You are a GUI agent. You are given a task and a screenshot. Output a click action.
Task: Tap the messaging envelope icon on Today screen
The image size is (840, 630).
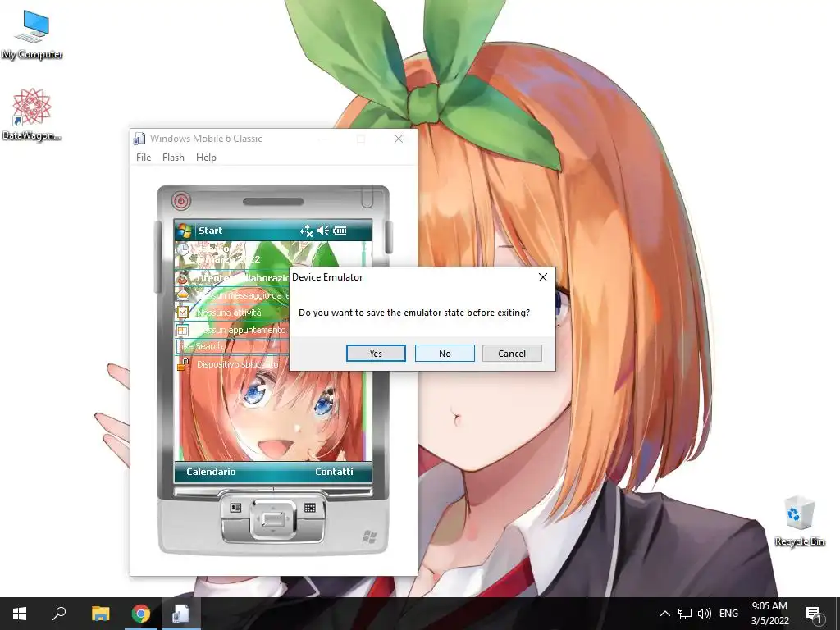[x=183, y=295]
